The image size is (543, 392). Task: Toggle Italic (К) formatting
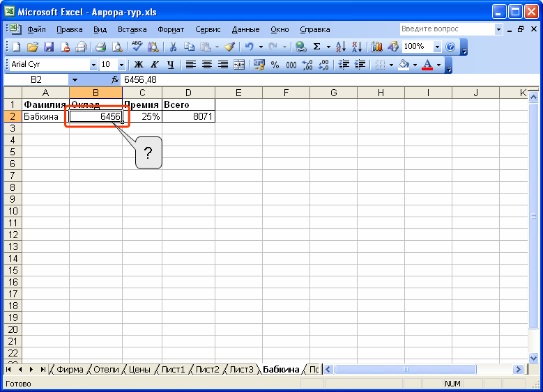click(x=155, y=65)
